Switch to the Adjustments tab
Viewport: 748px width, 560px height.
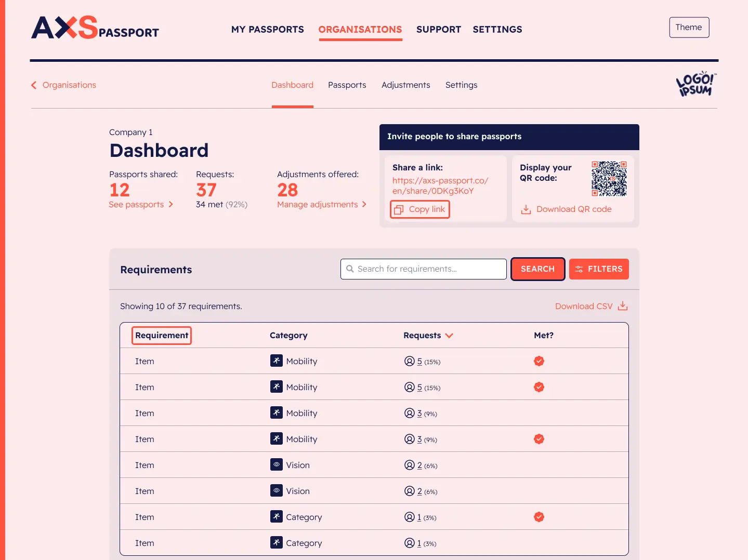[x=405, y=85]
